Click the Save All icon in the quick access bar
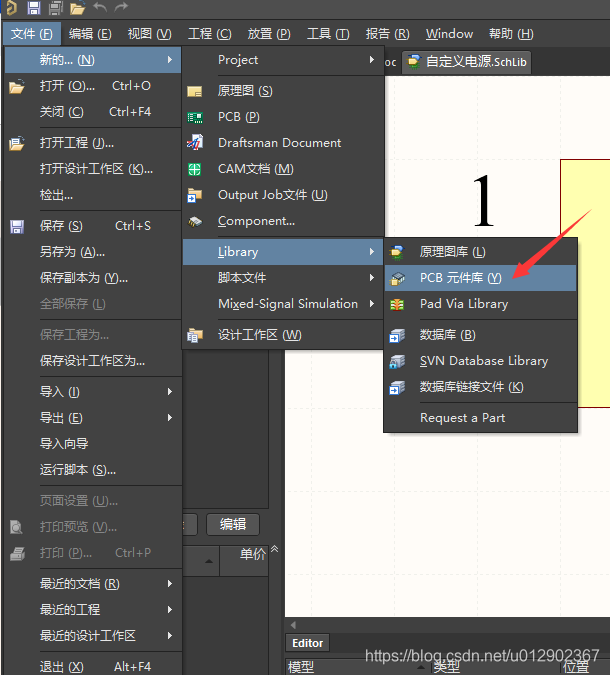The image size is (610, 675). point(56,8)
